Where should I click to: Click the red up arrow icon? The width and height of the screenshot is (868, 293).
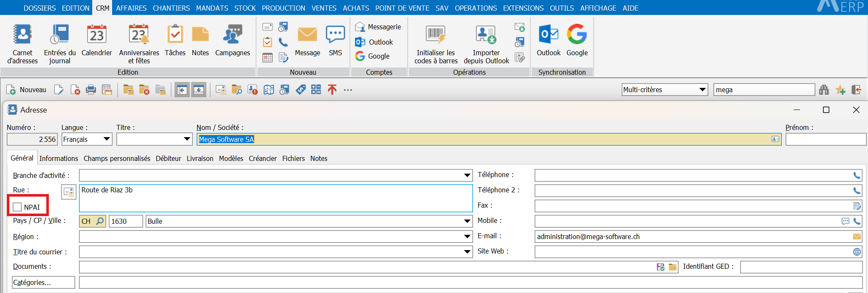pos(332,90)
